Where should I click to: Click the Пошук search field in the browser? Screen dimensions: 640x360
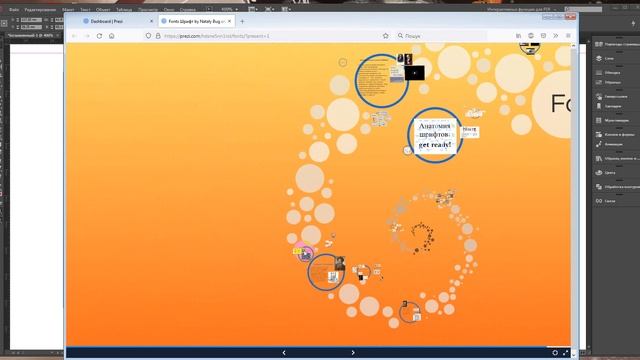click(441, 36)
